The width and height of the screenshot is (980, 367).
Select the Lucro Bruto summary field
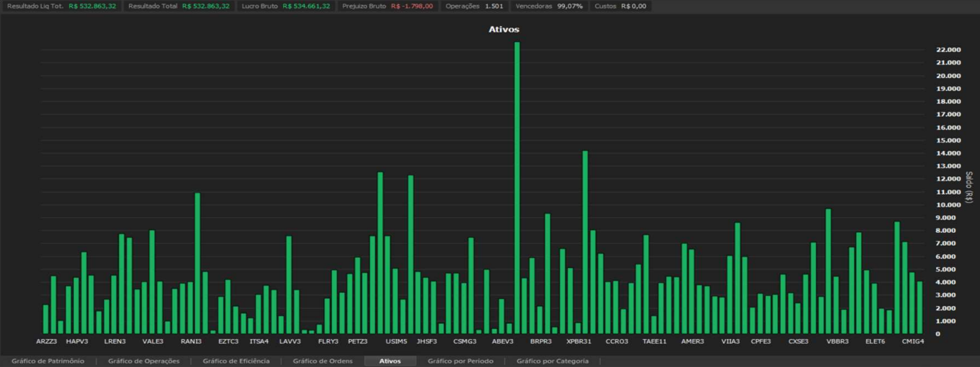point(286,6)
